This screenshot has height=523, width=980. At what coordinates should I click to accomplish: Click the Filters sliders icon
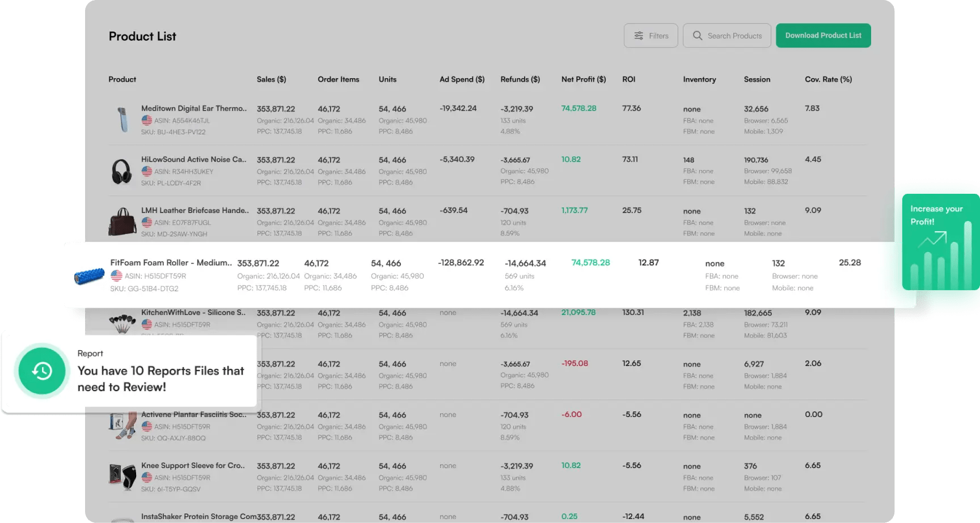(x=639, y=35)
